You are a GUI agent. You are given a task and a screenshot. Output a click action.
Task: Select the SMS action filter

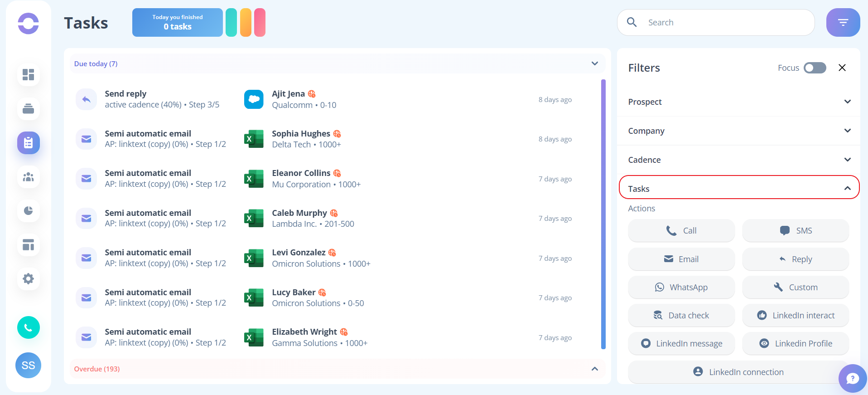[796, 230]
